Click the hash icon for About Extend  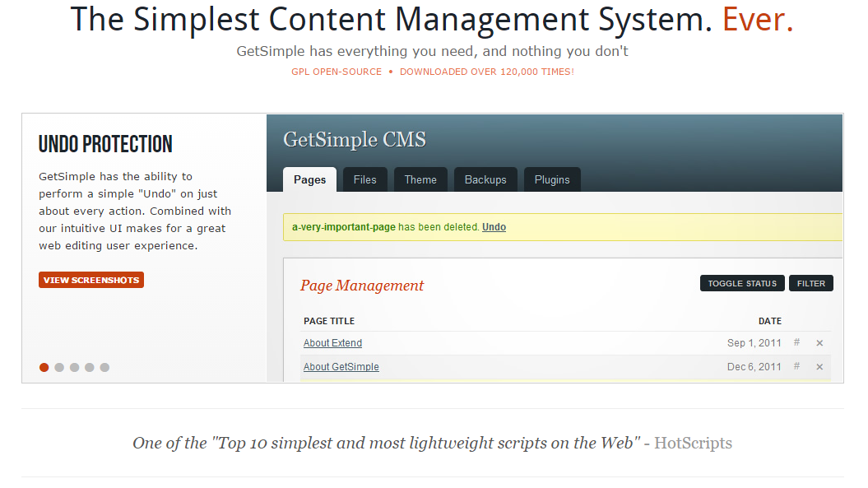tap(796, 343)
